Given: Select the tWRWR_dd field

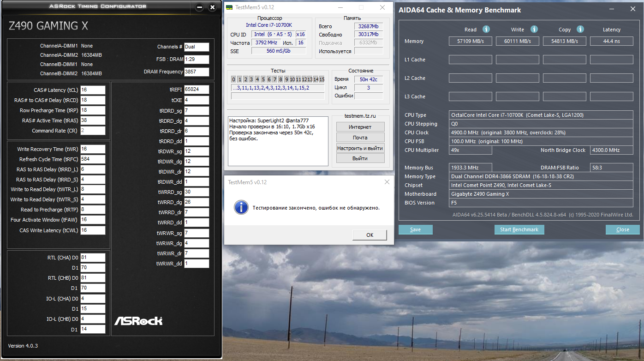Looking at the screenshot, I should [197, 264].
